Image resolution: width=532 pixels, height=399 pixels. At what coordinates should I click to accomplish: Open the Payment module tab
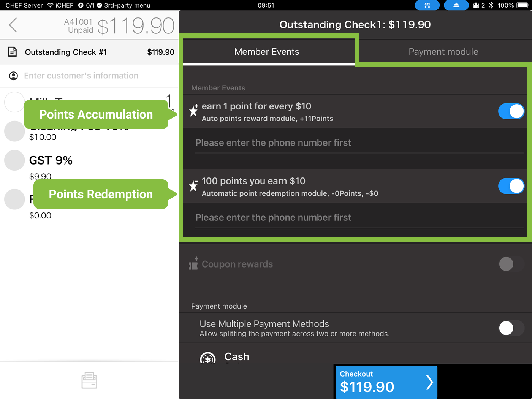tap(443, 52)
